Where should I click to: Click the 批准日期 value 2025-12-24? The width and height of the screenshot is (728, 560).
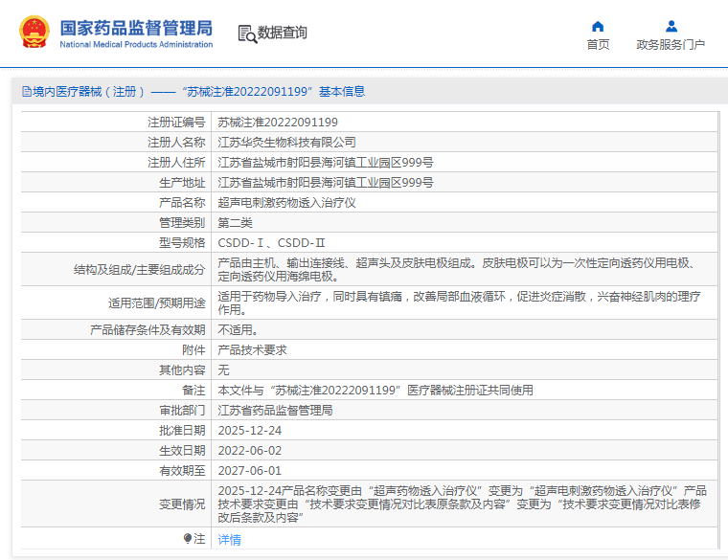click(x=250, y=431)
